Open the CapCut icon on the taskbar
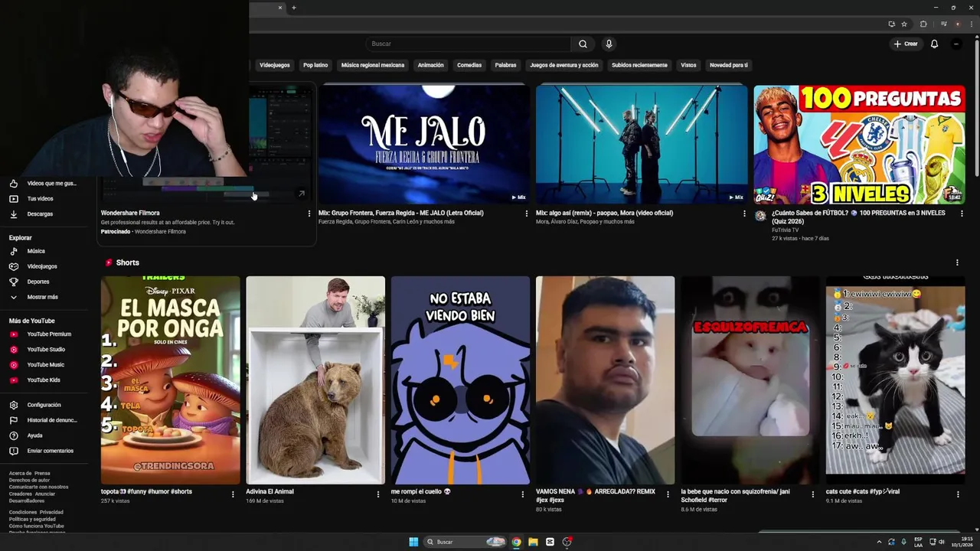The image size is (980, 551). click(550, 542)
